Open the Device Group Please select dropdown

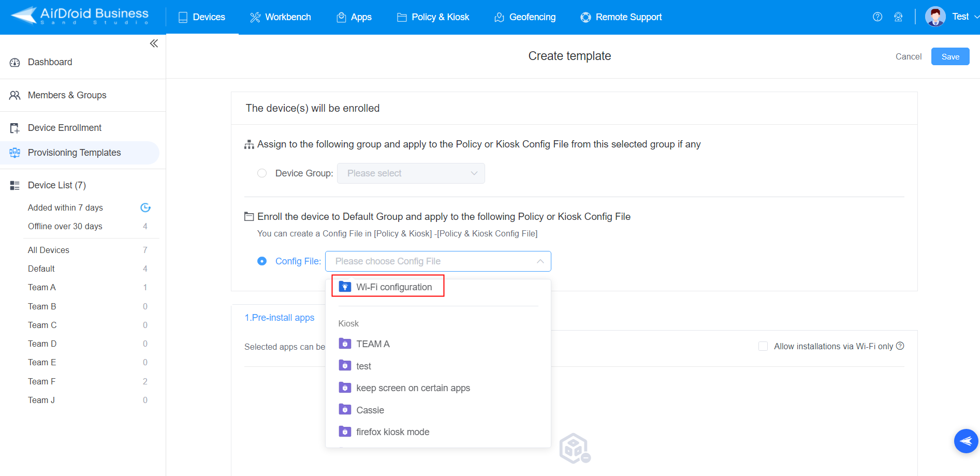click(x=411, y=173)
